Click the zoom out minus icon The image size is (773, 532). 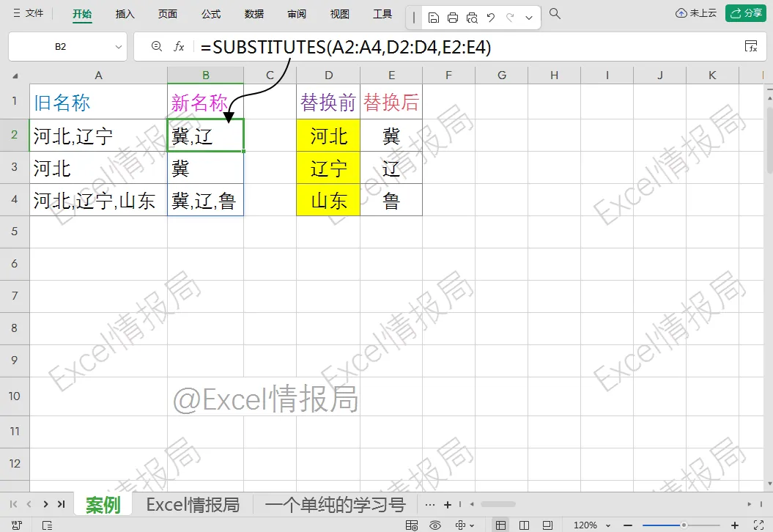[x=628, y=525]
